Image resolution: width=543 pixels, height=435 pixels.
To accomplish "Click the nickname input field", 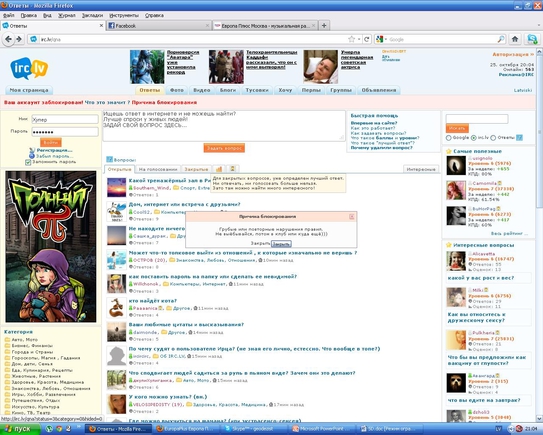I will (x=65, y=119).
